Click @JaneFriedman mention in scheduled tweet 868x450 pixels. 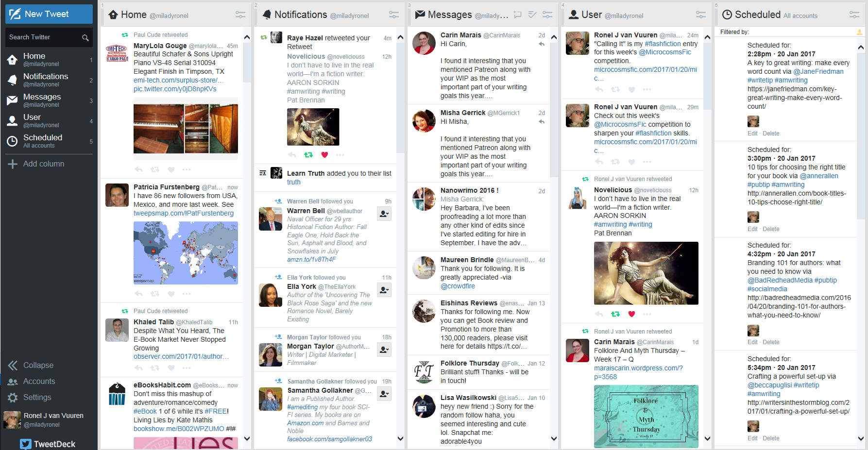click(818, 72)
